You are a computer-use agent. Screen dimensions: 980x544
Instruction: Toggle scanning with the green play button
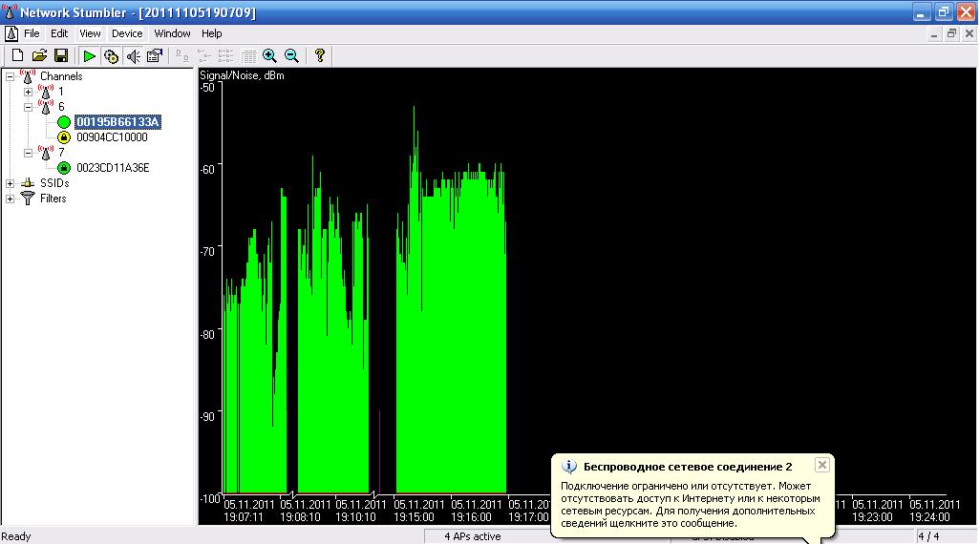point(89,56)
